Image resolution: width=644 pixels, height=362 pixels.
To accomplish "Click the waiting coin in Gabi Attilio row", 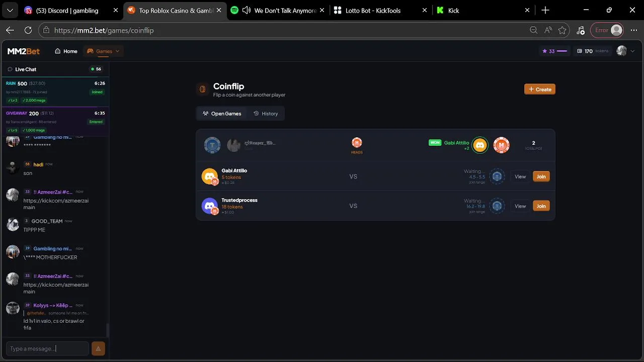I will [497, 176].
